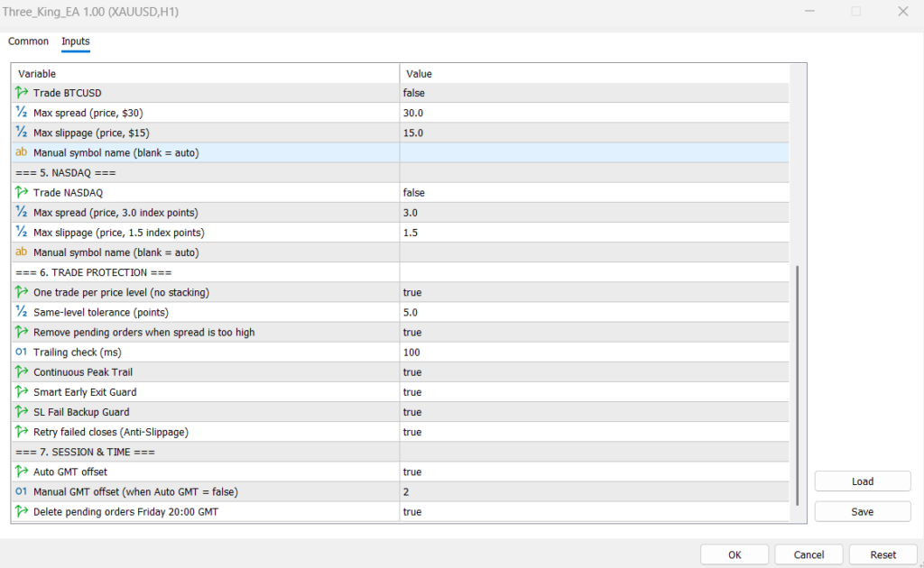Image resolution: width=924 pixels, height=568 pixels.
Task: Click the boolean icon beside SL Fail Backup Guard
Action: (x=22, y=412)
